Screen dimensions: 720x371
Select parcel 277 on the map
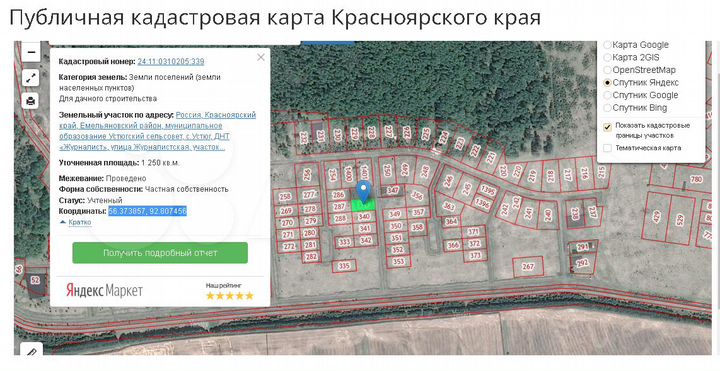click(x=309, y=195)
